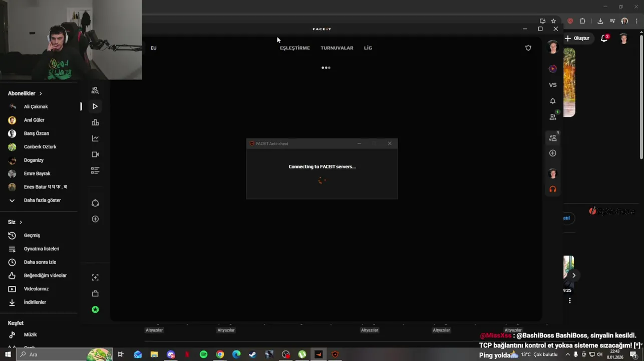Click the circled plus icon in FACEIT right rail

coord(553,153)
